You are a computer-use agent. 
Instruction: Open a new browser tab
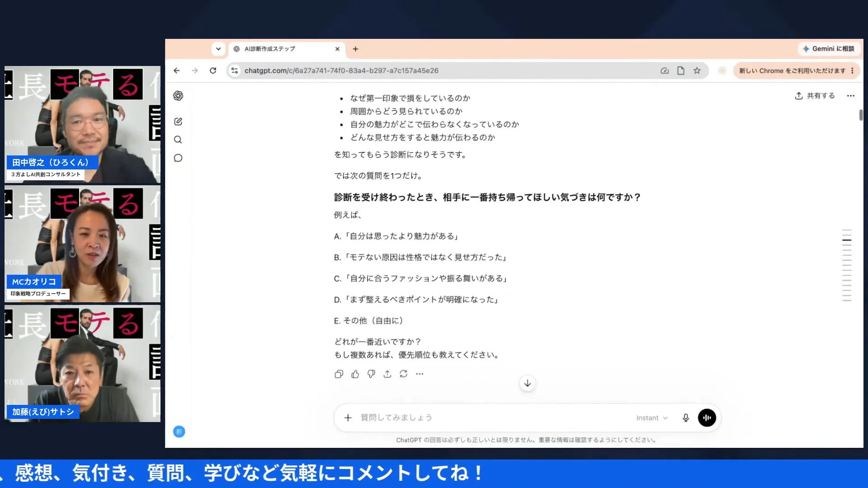pos(355,49)
